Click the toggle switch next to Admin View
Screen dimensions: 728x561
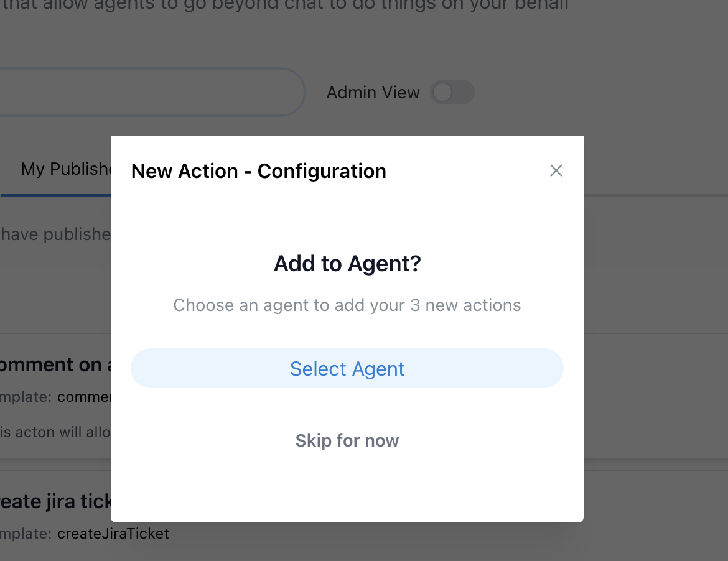point(452,92)
